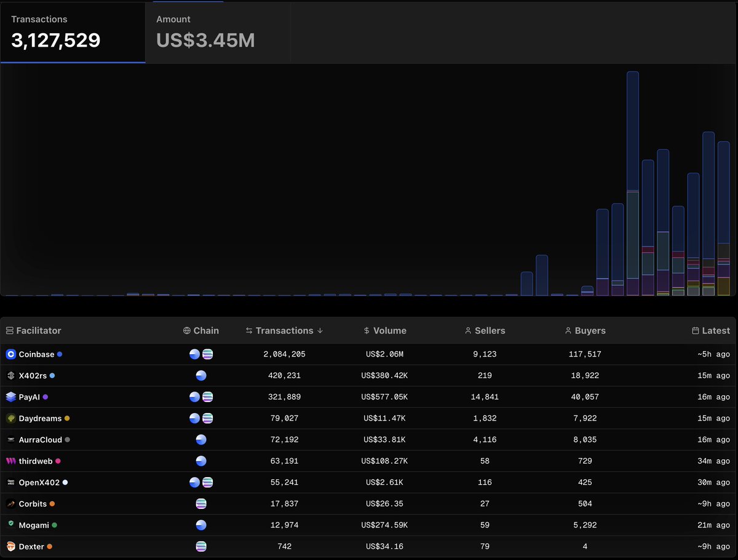Open the Mogami facilitator entry
Screen dimensions: 738x560
(36, 525)
